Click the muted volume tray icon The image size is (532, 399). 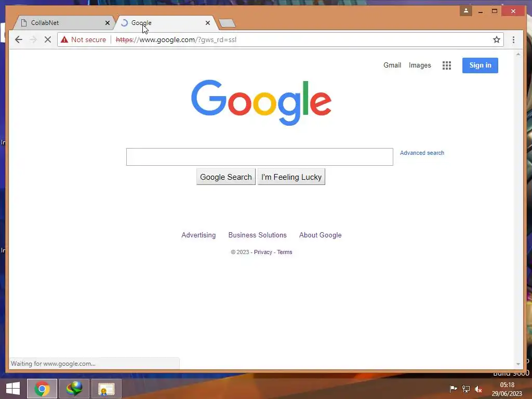[478, 389]
